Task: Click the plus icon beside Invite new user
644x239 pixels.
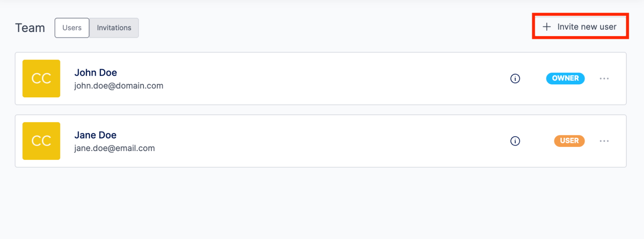Action: [x=546, y=27]
